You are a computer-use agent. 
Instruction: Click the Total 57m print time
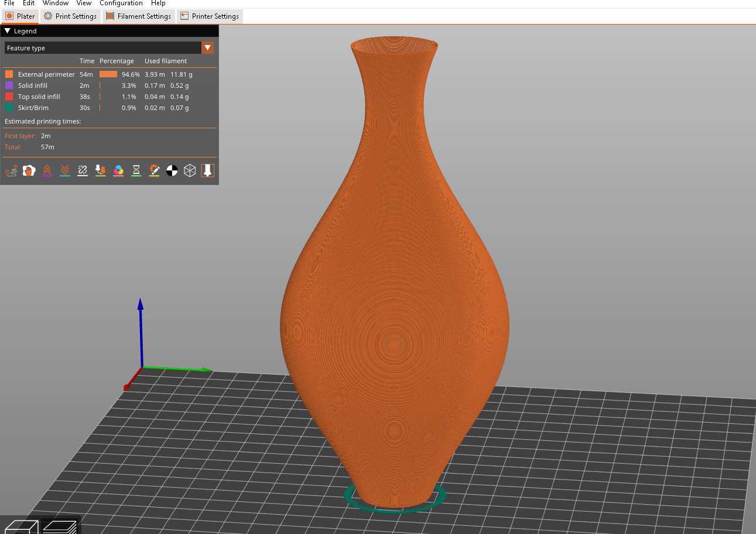47,147
